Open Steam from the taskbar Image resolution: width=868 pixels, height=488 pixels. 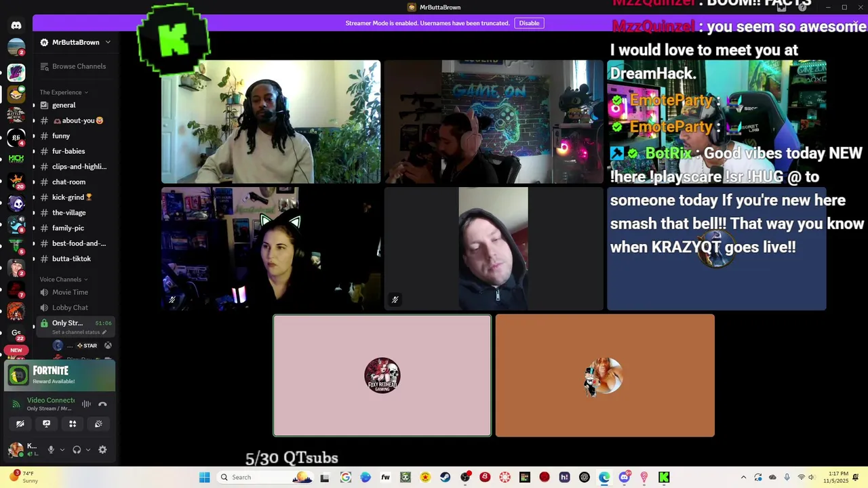point(446,477)
